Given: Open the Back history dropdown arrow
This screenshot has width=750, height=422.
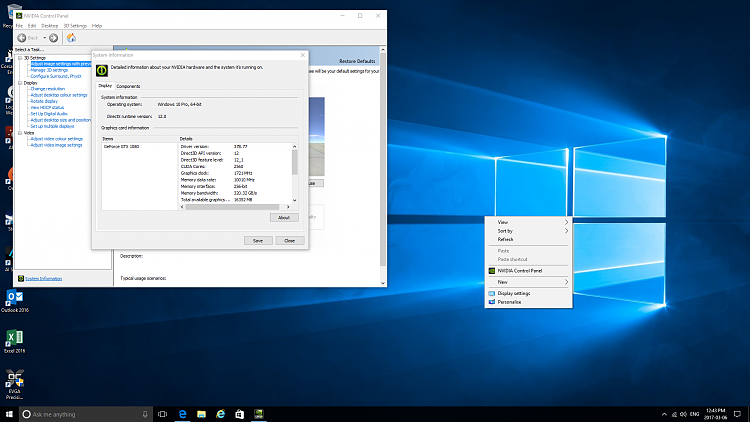Looking at the screenshot, I should [x=44, y=38].
